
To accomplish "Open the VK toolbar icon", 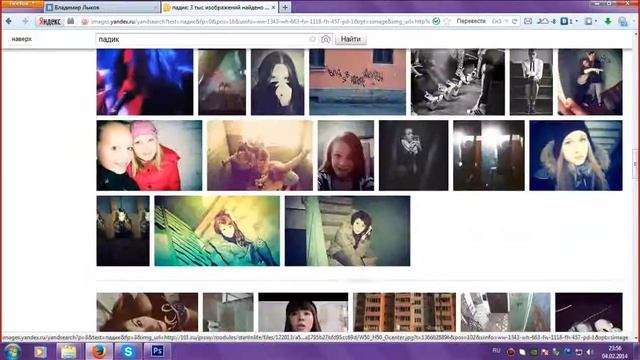I will pos(564,21).
